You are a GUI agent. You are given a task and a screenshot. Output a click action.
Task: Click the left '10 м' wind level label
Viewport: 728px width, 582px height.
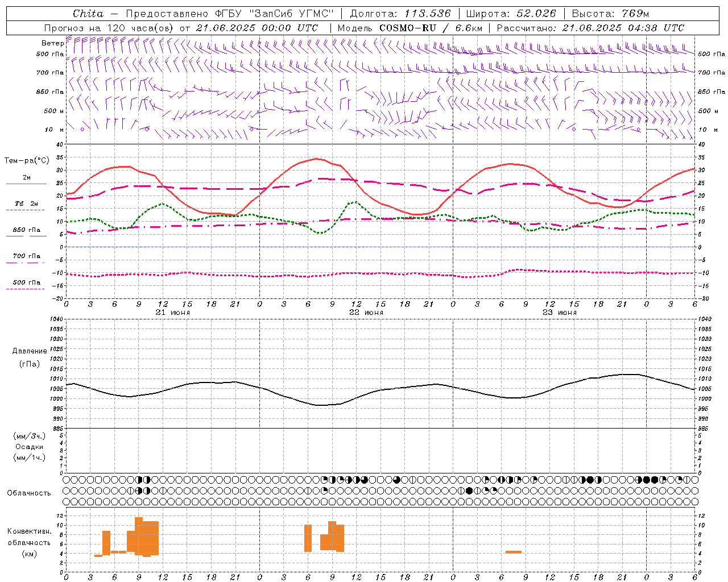(x=54, y=130)
